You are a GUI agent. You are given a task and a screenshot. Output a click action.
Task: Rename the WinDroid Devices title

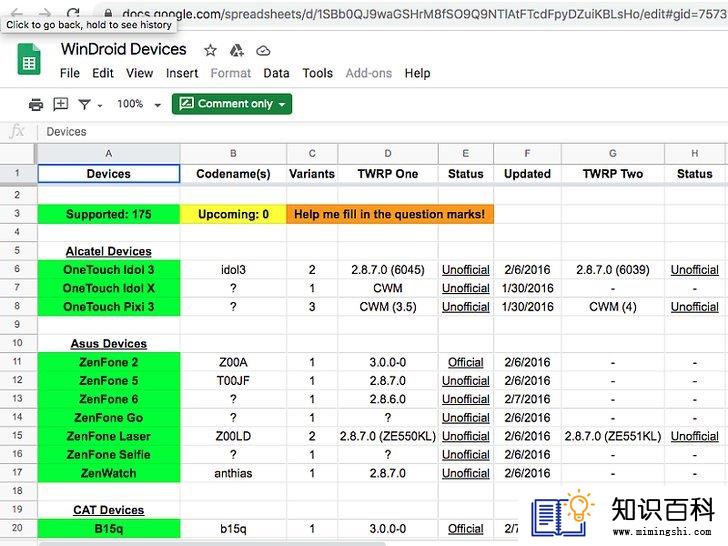tap(124, 49)
